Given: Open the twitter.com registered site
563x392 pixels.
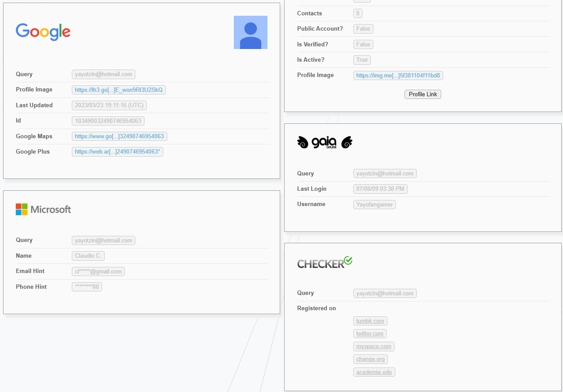Looking at the screenshot, I should tap(370, 334).
